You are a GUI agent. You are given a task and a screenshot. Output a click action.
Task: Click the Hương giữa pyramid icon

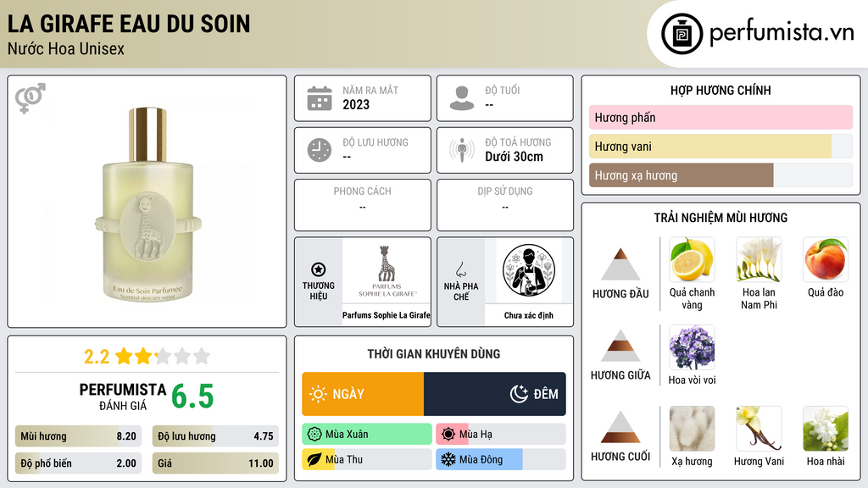click(620, 346)
